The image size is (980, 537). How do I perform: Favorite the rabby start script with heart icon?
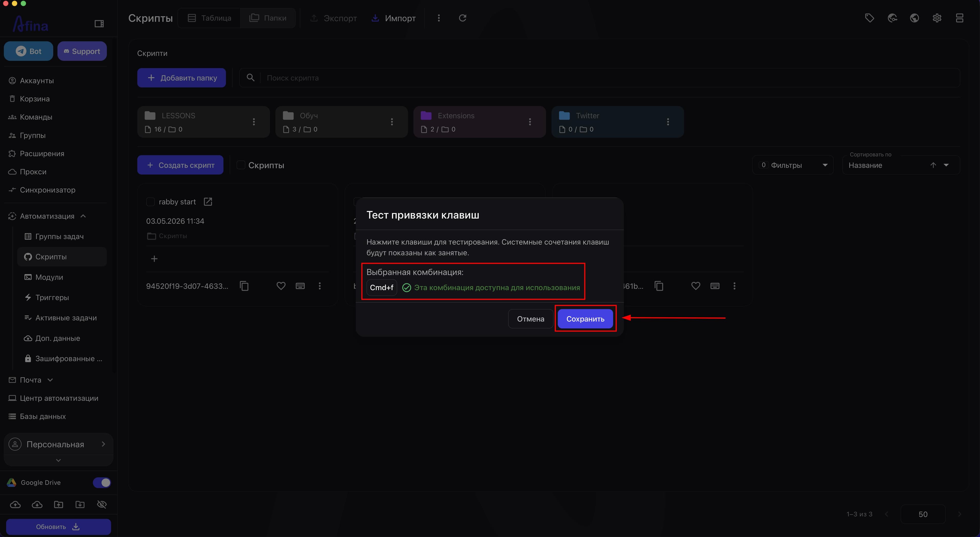(x=281, y=286)
